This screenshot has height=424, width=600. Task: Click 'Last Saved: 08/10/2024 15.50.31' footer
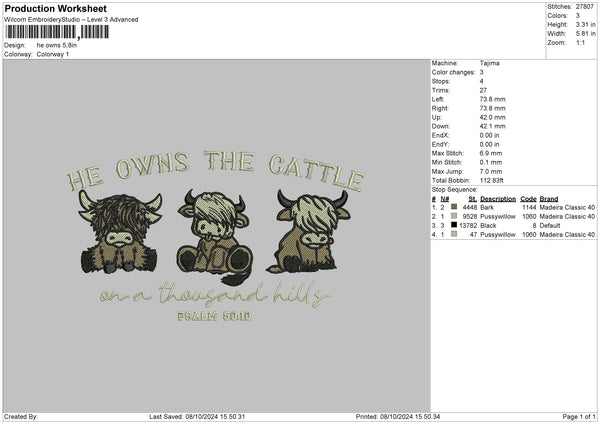point(197,416)
